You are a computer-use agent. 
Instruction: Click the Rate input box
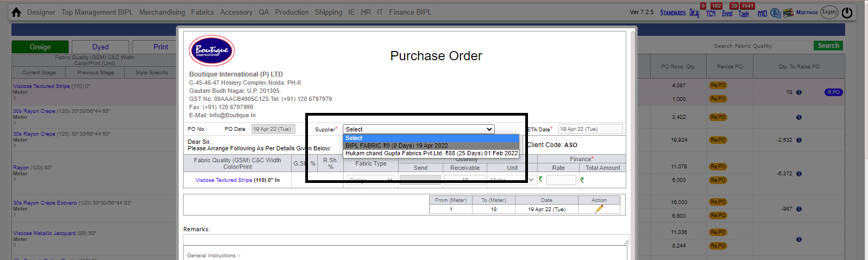[x=561, y=180]
